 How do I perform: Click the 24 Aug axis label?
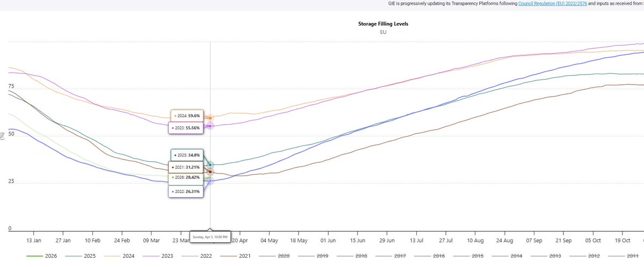tap(505, 240)
